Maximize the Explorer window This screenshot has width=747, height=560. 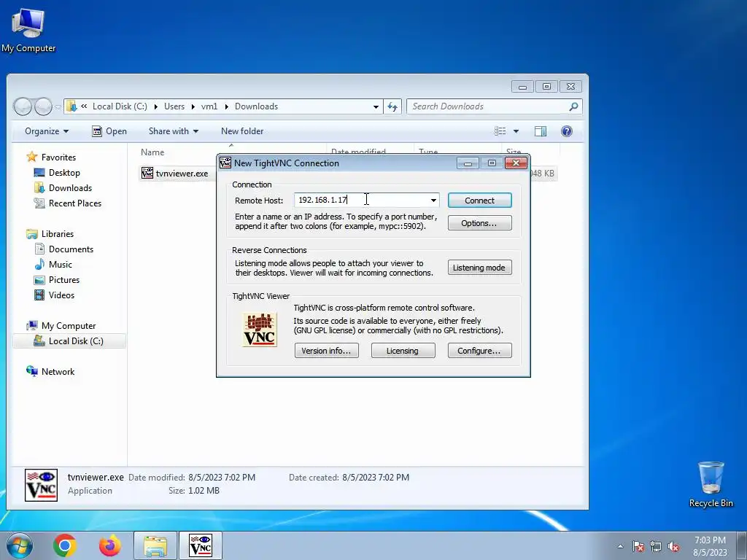546,86
